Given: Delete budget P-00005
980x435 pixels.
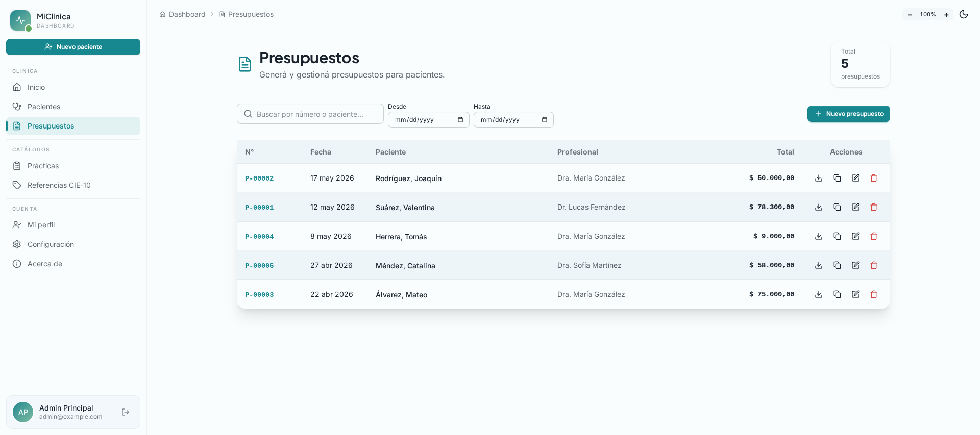Looking at the screenshot, I should pyautogui.click(x=874, y=265).
